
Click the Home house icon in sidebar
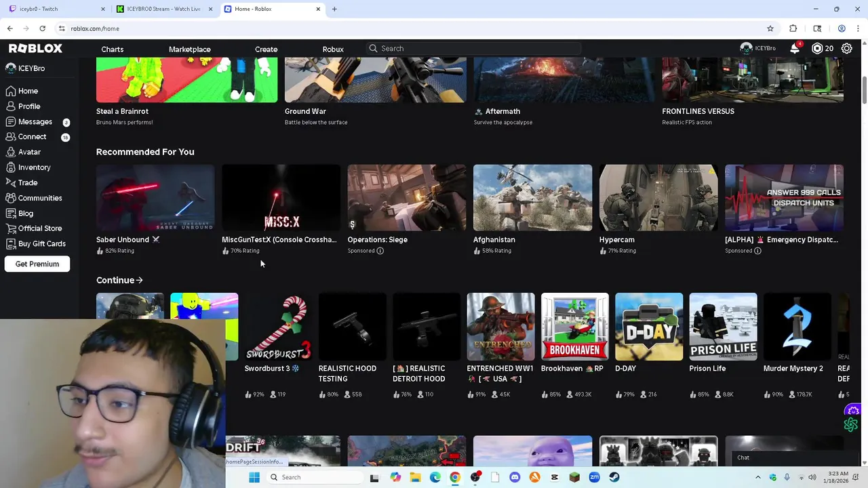[x=11, y=91]
